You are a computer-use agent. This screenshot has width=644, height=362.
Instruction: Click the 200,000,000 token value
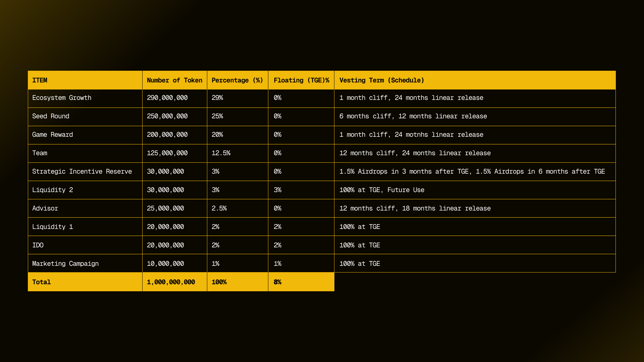[167, 135]
